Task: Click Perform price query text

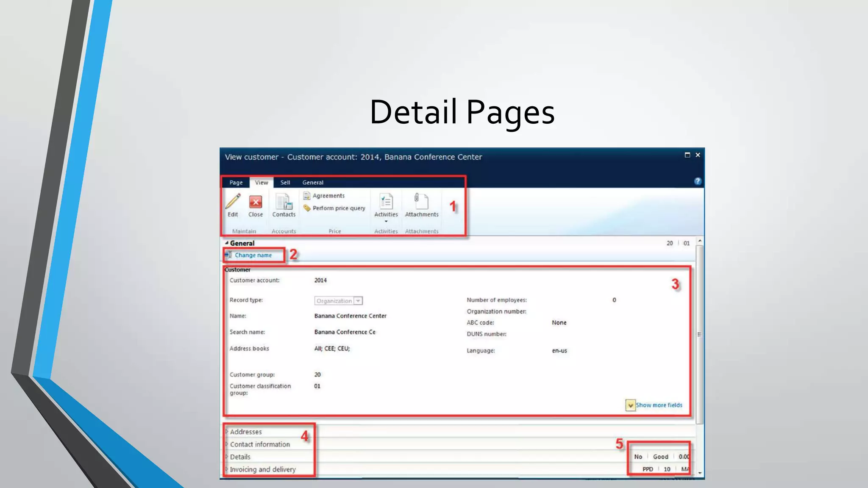Action: coord(339,208)
